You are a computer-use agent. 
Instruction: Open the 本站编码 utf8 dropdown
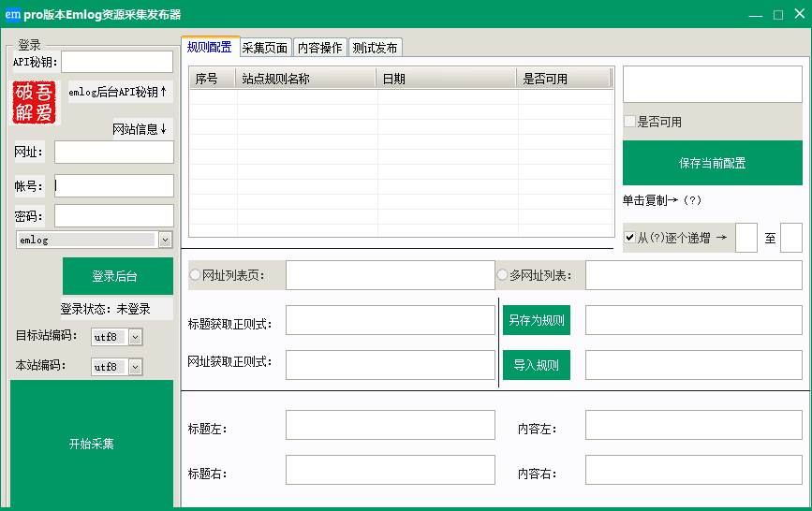135,367
